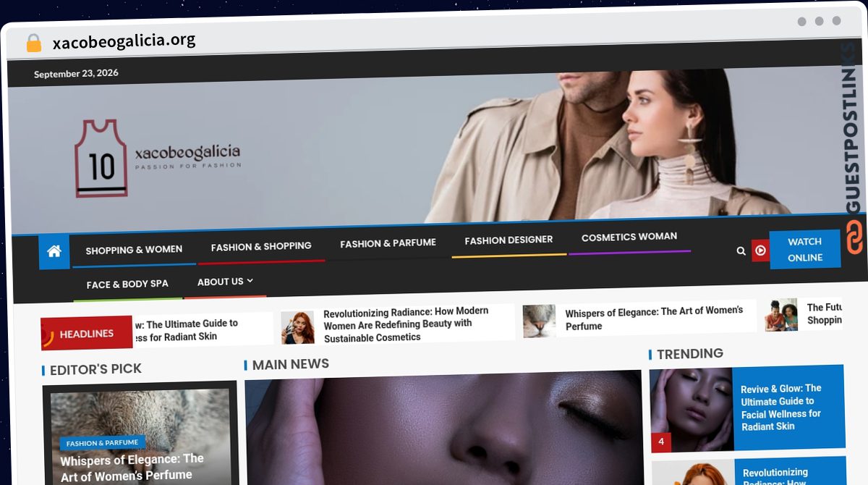Open Fashion & Shopping menu item
The image size is (868, 485).
coord(261,247)
